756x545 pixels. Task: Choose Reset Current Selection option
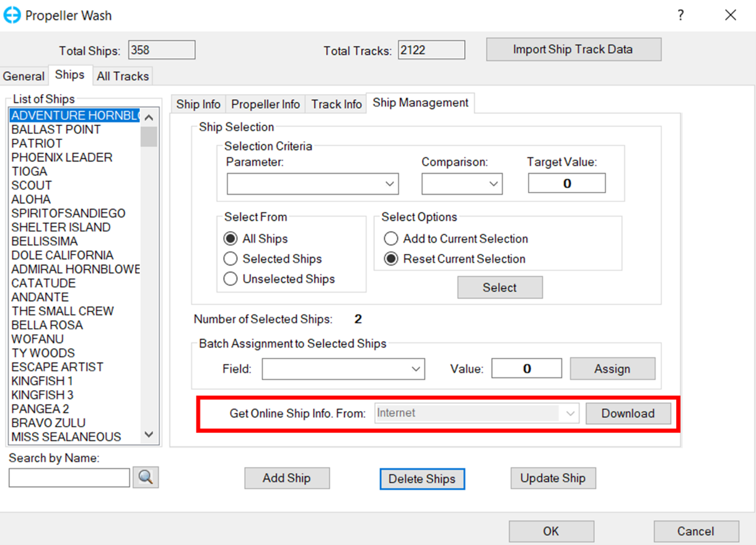tap(391, 258)
